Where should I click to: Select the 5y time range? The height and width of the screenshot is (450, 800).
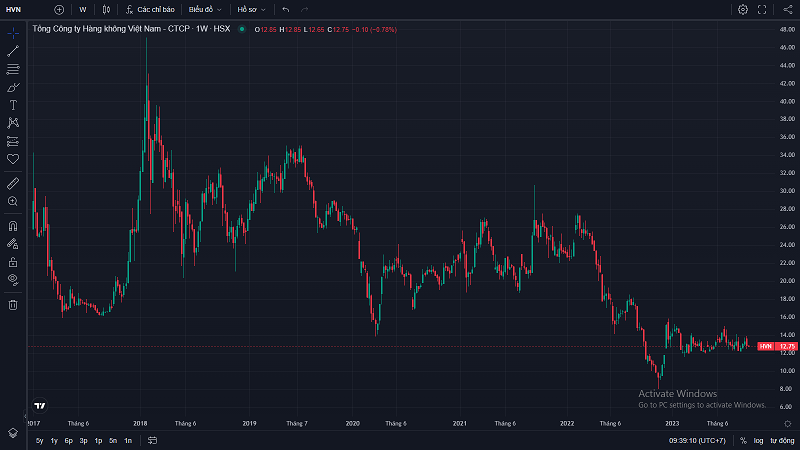tap(39, 440)
